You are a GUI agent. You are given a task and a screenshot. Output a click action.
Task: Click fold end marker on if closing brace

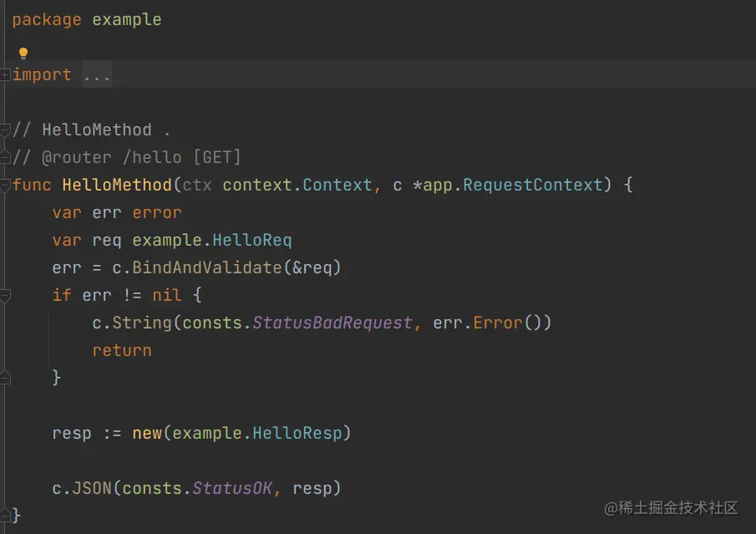click(x=5, y=378)
